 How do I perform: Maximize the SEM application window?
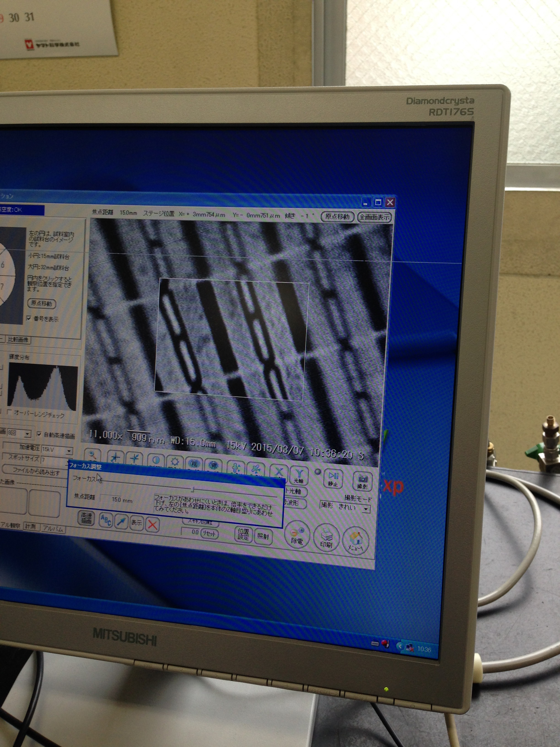pos(378,202)
